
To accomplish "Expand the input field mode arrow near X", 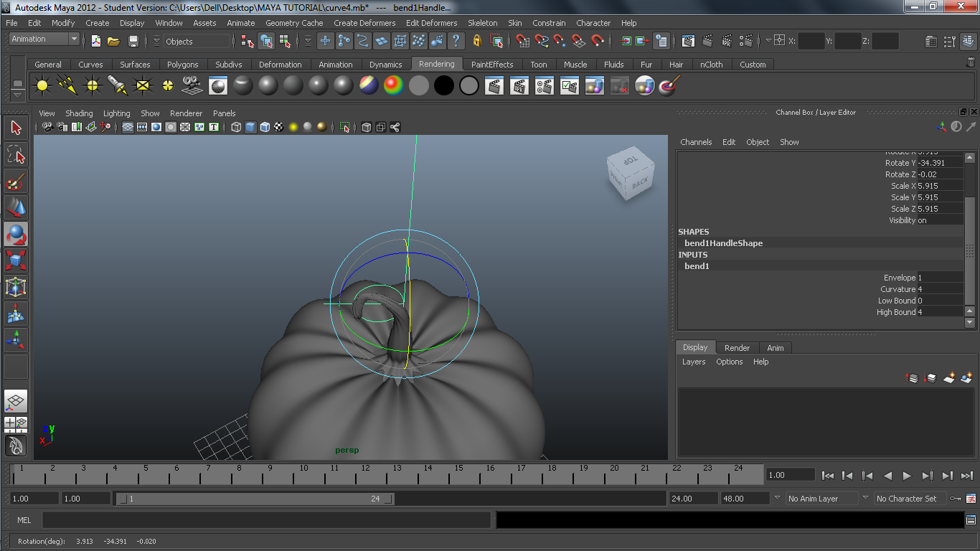I will 768,41.
